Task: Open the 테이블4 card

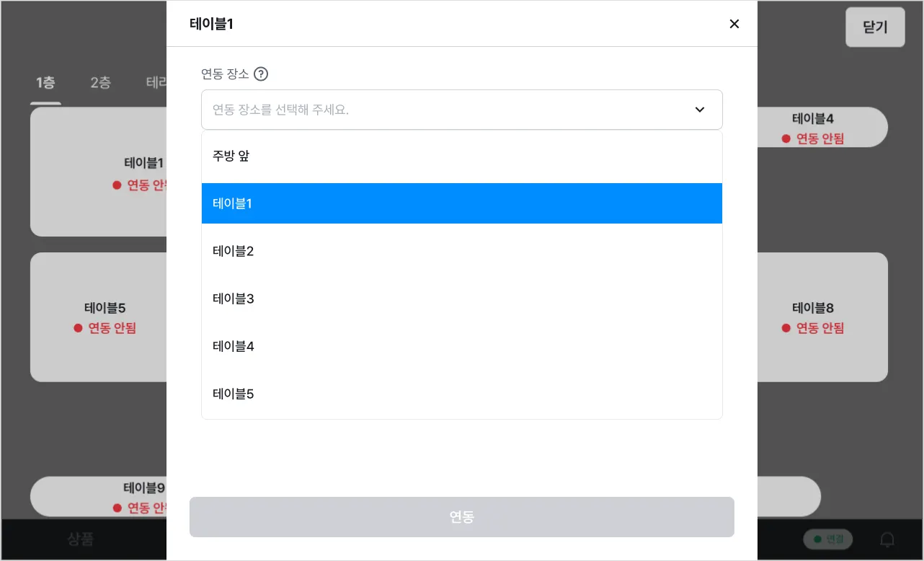Action: [x=822, y=128]
